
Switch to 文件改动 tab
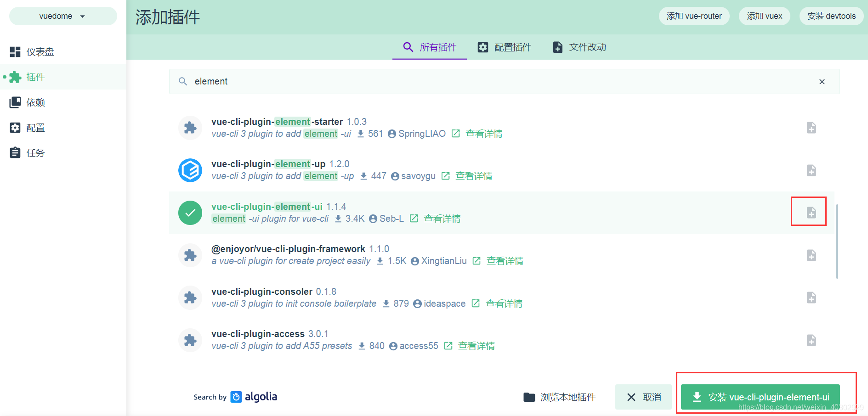(579, 47)
